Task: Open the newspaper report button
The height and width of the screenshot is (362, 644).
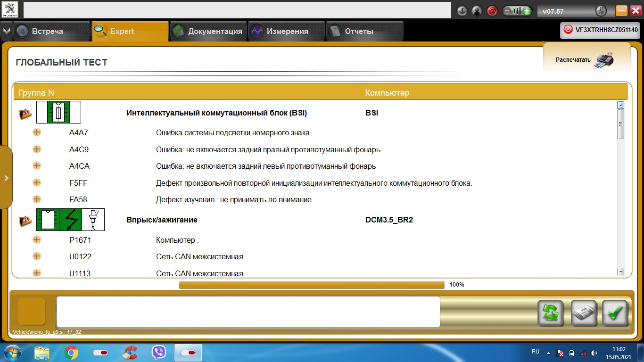Action: click(x=584, y=313)
